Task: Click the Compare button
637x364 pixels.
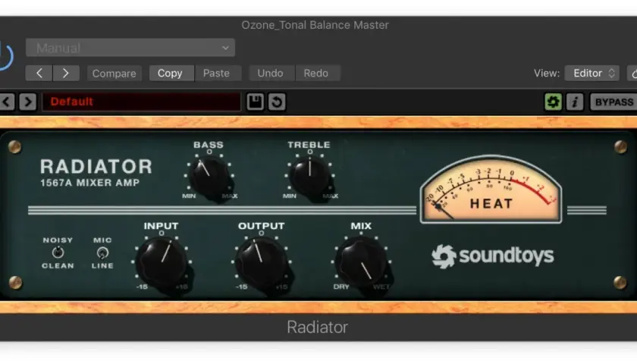Action: (x=115, y=73)
